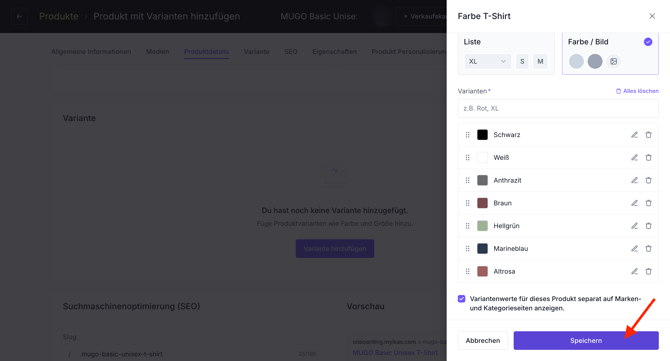Switch to the SEO tab

(291, 52)
